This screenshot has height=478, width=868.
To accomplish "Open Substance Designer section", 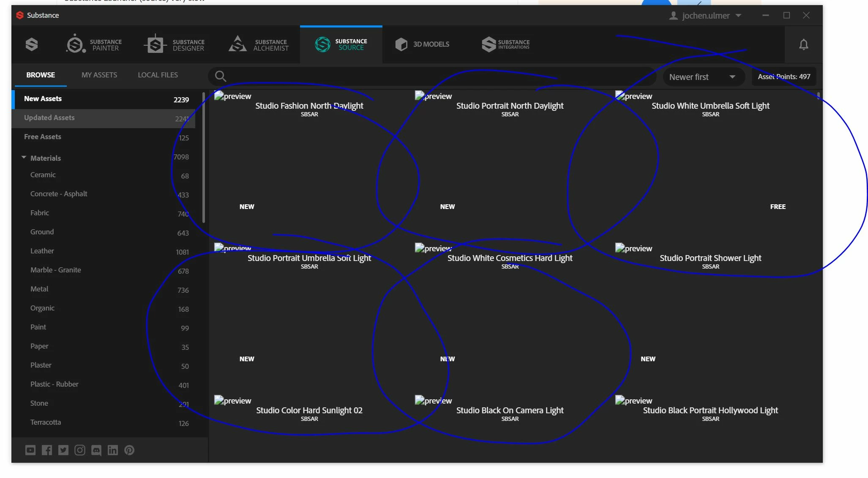I will coord(174,44).
